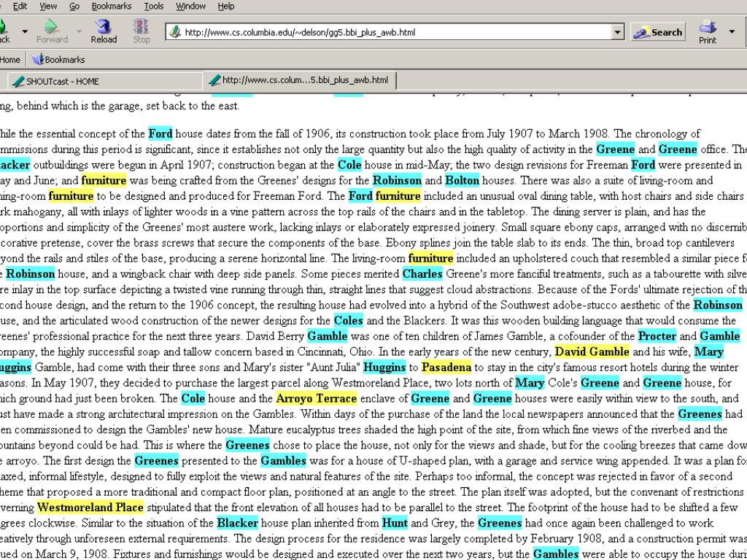This screenshot has width=747, height=560.
Task: Open the Window menu
Action: tap(190, 6)
